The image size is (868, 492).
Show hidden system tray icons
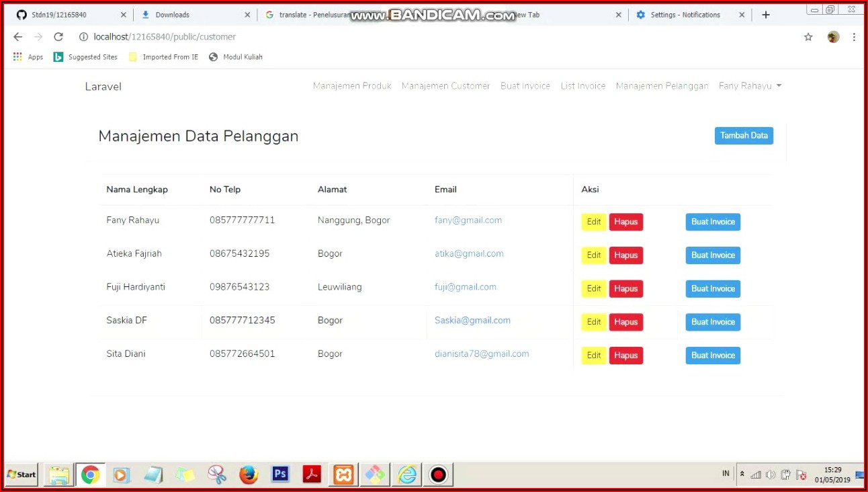742,475
